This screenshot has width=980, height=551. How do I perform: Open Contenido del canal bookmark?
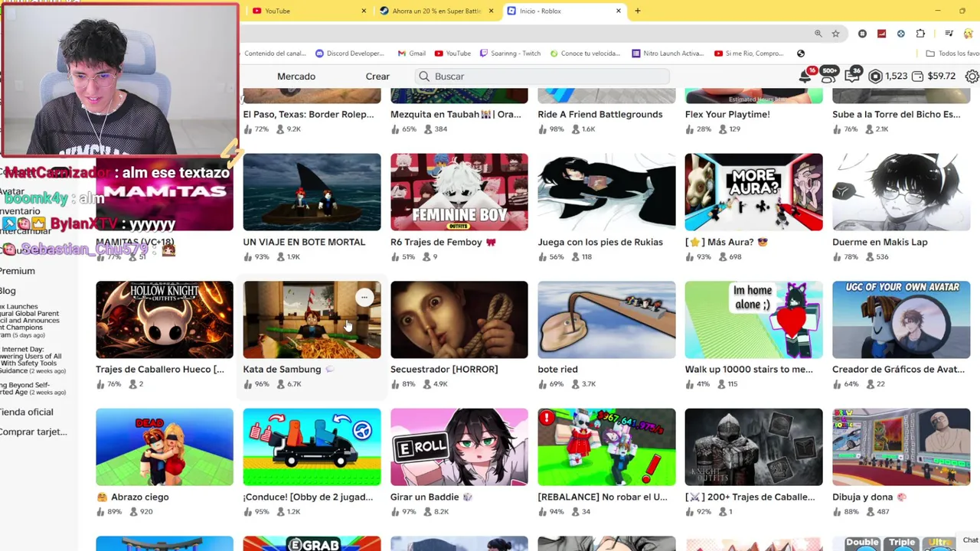point(275,54)
